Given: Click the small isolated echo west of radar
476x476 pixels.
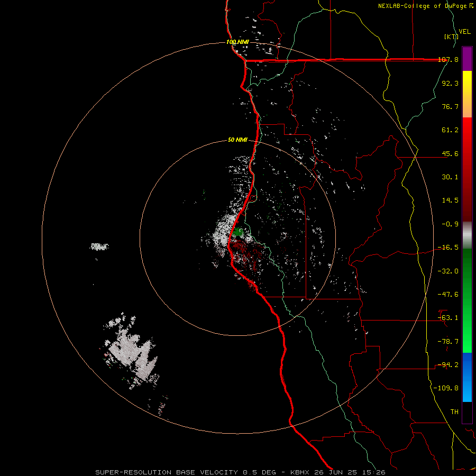Looking at the screenshot, I should pos(99,246).
